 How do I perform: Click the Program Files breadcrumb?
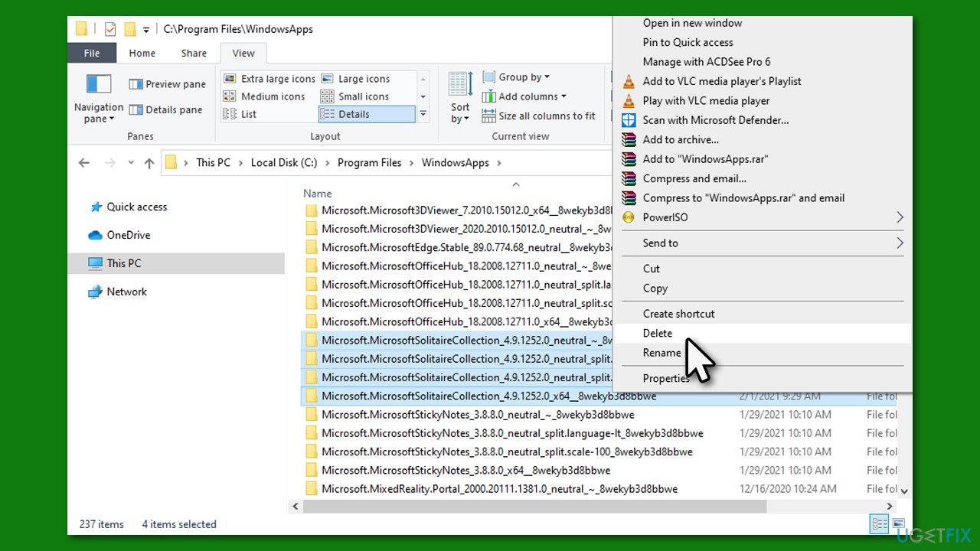(x=370, y=163)
